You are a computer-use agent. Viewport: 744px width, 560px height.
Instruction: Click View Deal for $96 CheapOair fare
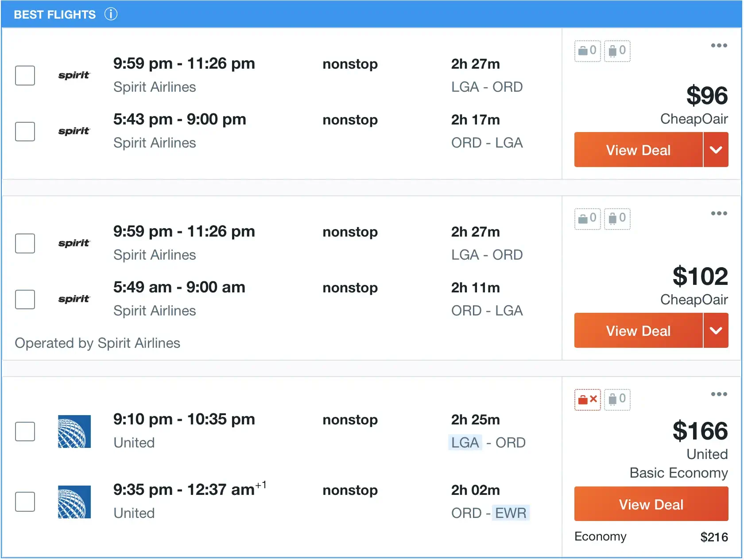click(x=638, y=150)
